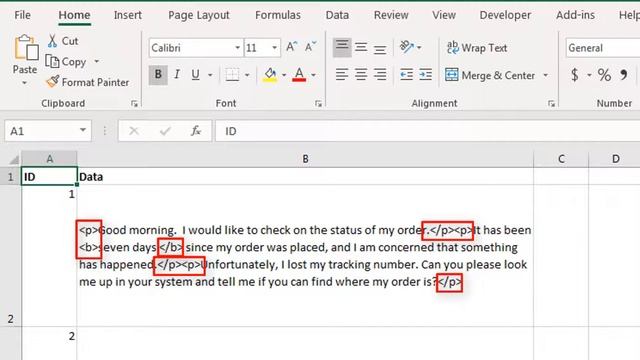Screen dimensions: 640x360
Task: Click the Copy icon
Action: point(52,62)
